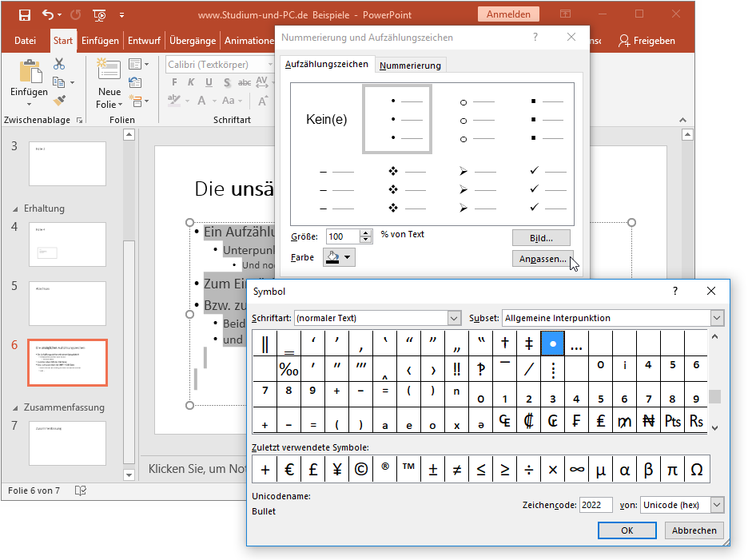This screenshot has width=748, height=560.
Task: Switch to the Einfügen ribbon tab
Action: (100, 41)
